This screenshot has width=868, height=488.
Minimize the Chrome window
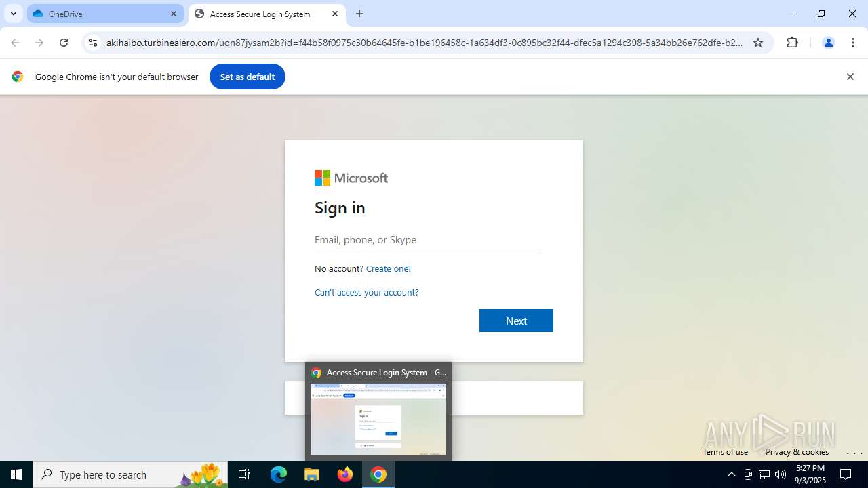pyautogui.click(x=790, y=14)
